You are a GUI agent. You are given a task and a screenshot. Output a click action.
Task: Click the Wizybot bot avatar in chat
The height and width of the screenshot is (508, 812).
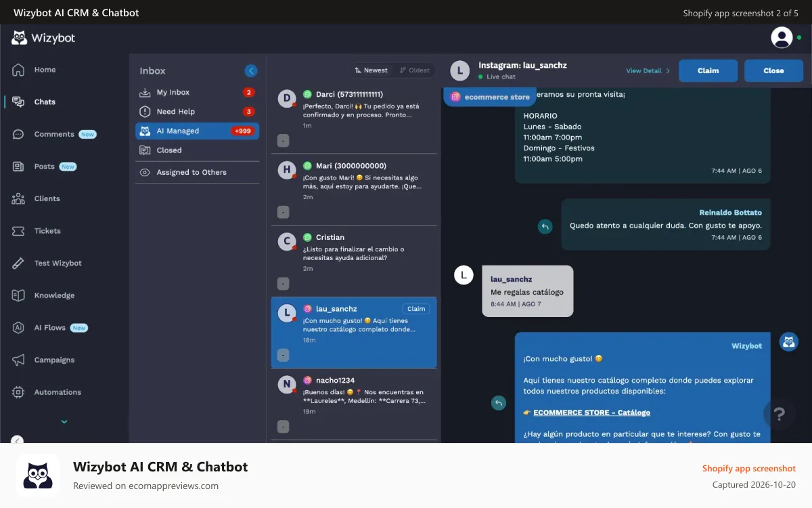click(x=788, y=342)
